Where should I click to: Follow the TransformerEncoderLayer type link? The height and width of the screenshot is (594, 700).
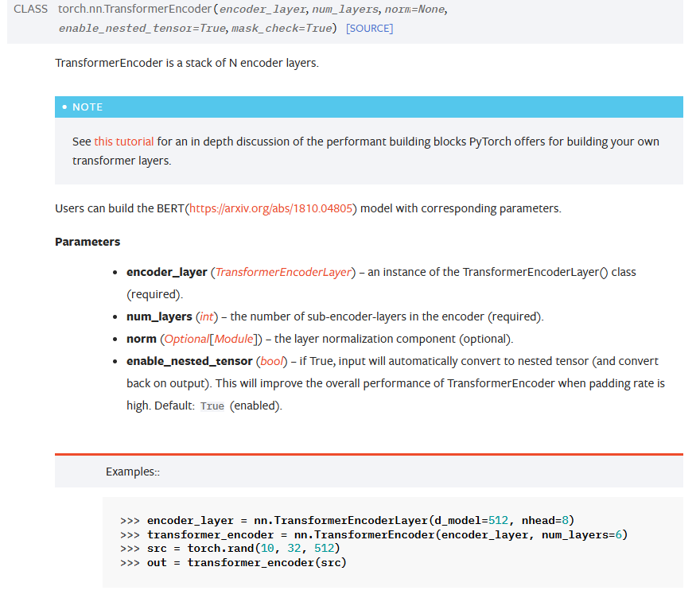283,272
